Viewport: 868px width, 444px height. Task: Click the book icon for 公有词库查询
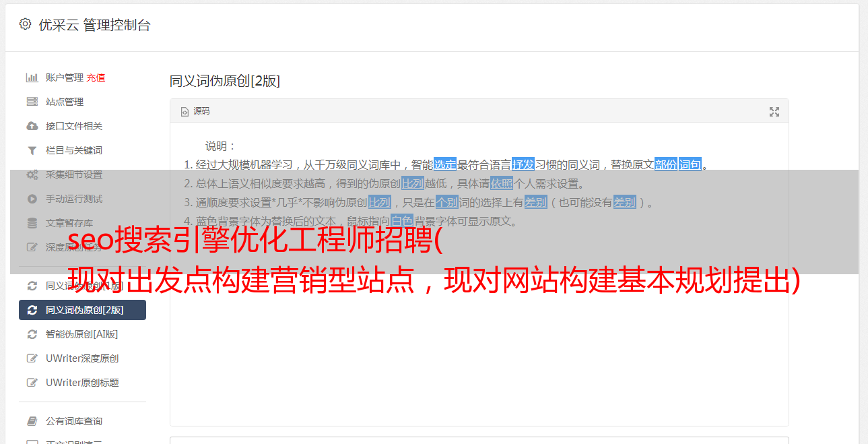click(x=32, y=421)
